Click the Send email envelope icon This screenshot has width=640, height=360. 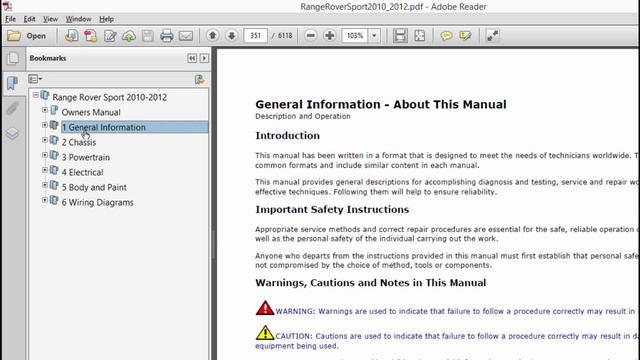[x=186, y=36]
